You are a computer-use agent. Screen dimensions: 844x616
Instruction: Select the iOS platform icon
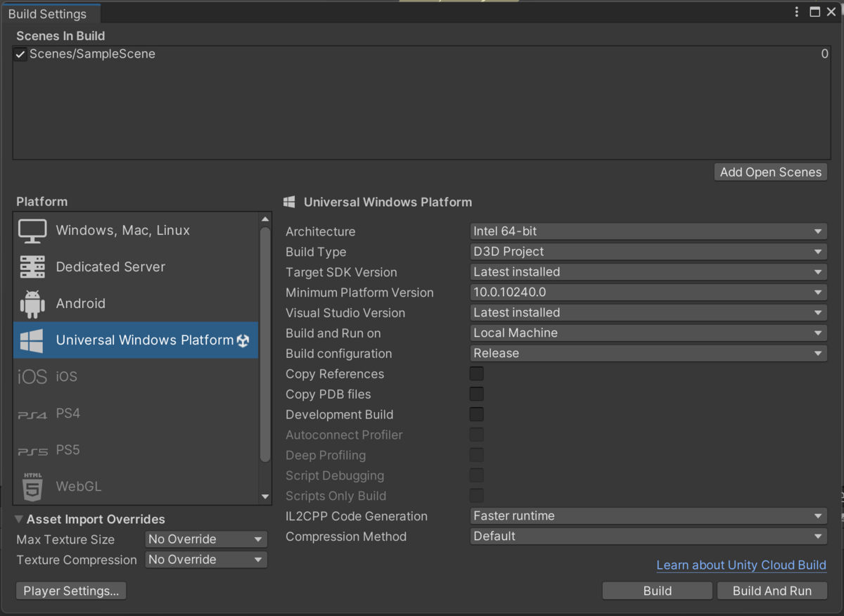(32, 377)
